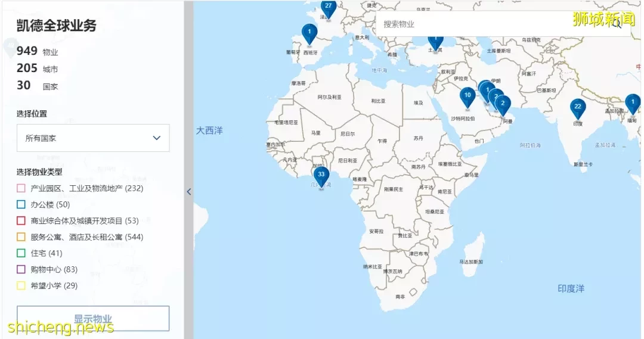Image resolution: width=644 pixels, height=339 pixels.
Task: Check 产业园区、工业及物流地产 (232) checkbox
Action: tap(21, 188)
